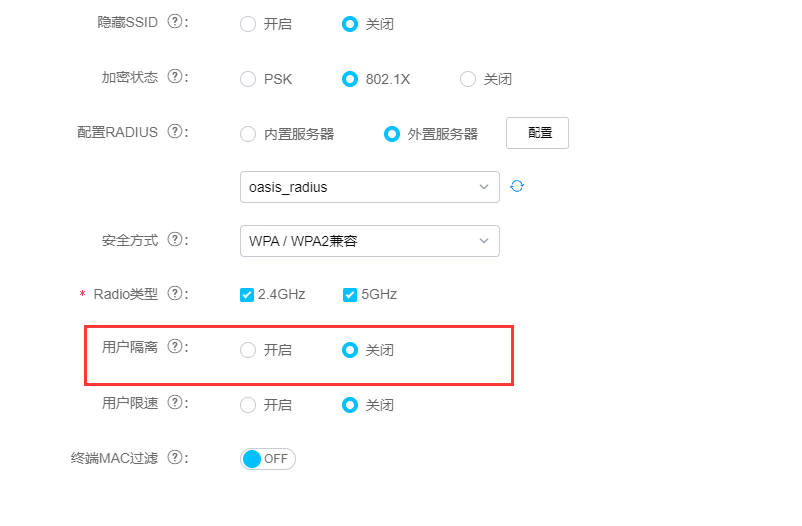Uncheck the 2.4GHz radio type checkbox

(247, 295)
